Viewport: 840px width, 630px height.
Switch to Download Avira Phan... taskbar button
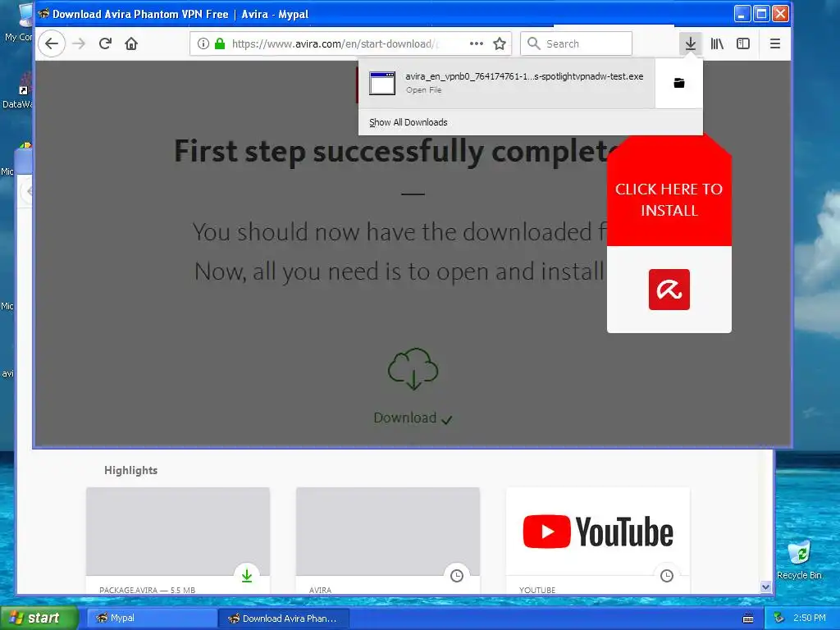pyautogui.click(x=284, y=619)
